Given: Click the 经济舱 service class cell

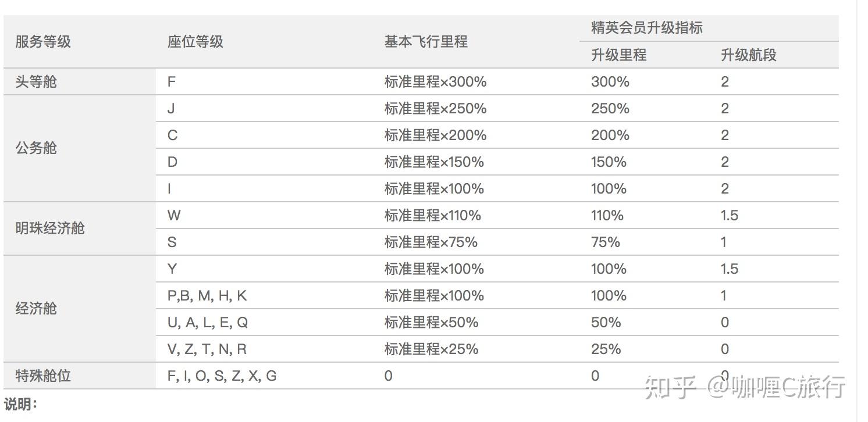Looking at the screenshot, I should pyautogui.click(x=36, y=309).
